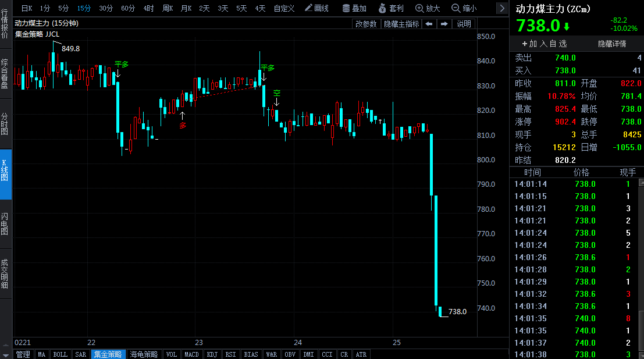Click the right arrow beside 说明 button

click(444, 24)
